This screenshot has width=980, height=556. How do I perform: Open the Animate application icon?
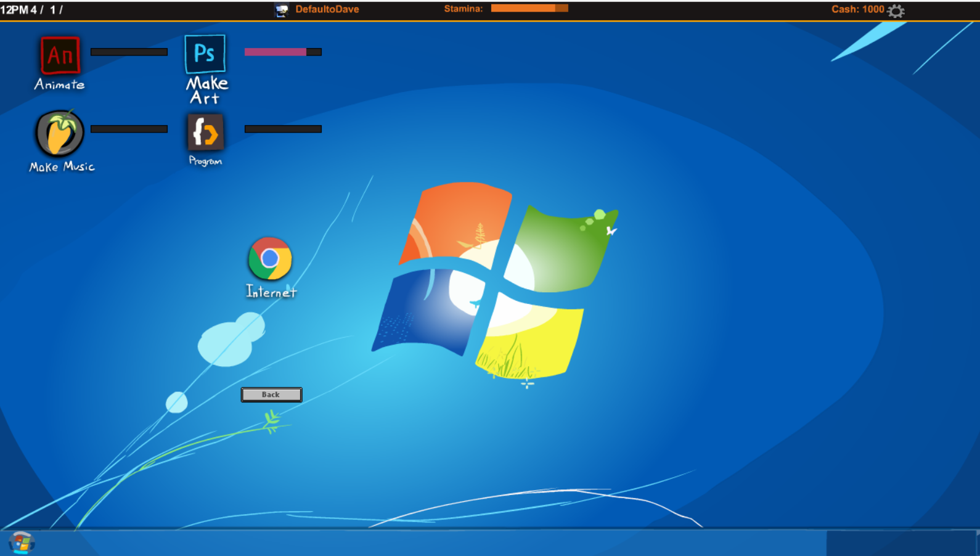point(60,55)
